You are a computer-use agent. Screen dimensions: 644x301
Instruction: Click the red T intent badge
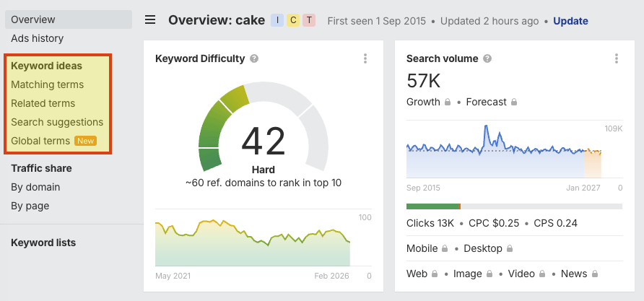point(309,20)
